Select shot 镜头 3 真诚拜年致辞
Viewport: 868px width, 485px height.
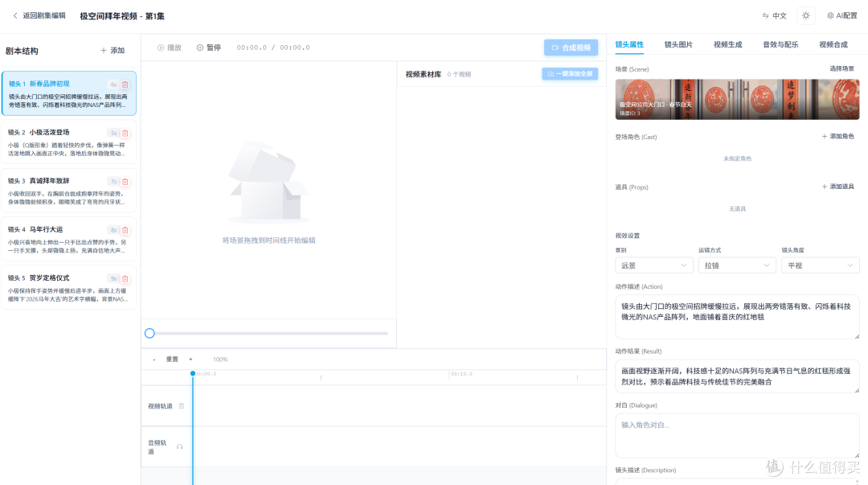tap(68, 190)
